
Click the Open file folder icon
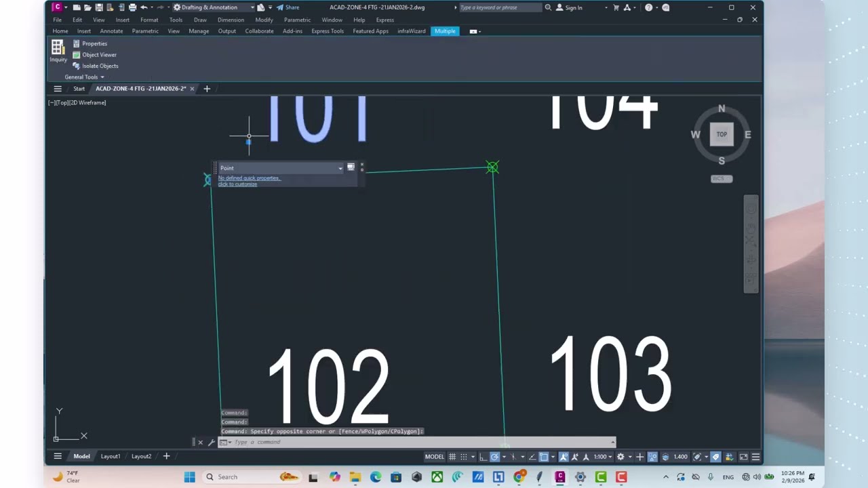click(87, 7)
